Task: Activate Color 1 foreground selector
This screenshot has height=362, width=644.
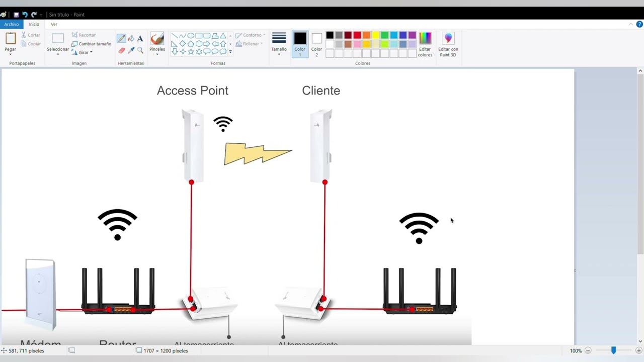Action: coord(300,44)
